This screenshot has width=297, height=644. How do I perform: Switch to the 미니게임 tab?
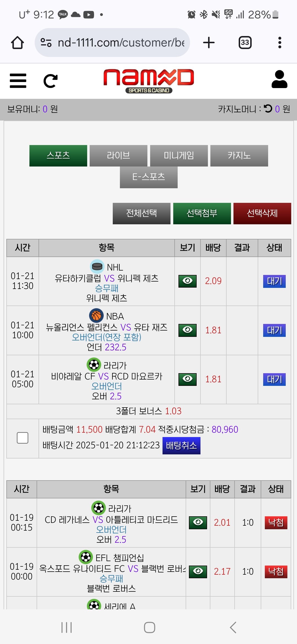(179, 155)
